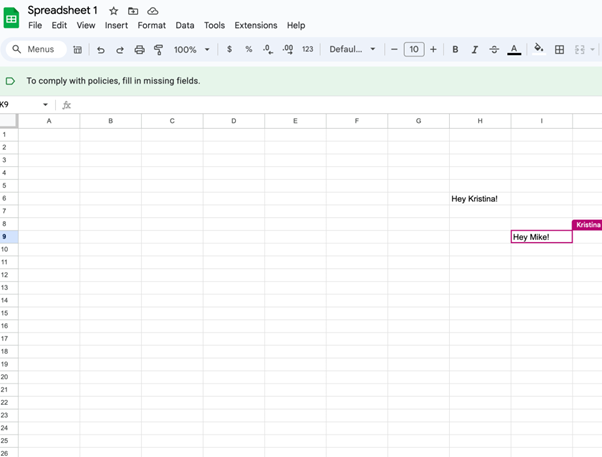
Task: Print the spreadsheet using printer icon
Action: [x=139, y=49]
